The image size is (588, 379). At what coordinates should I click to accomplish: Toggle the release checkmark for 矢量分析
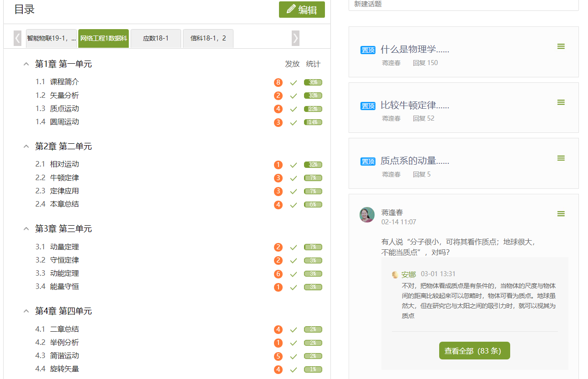click(x=294, y=96)
